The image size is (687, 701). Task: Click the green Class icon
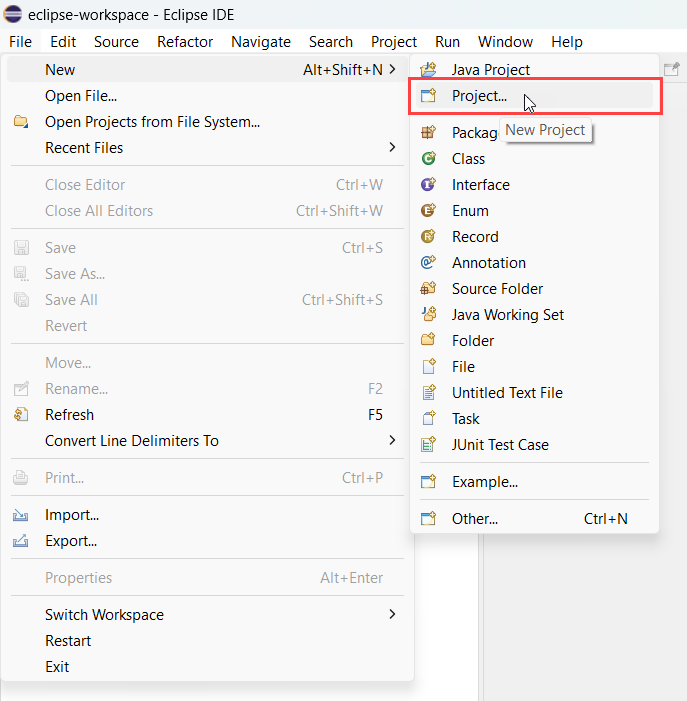(x=428, y=158)
